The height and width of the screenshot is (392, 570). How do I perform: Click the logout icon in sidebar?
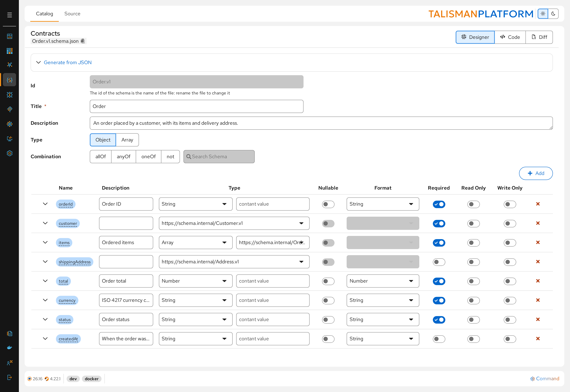pos(9,378)
